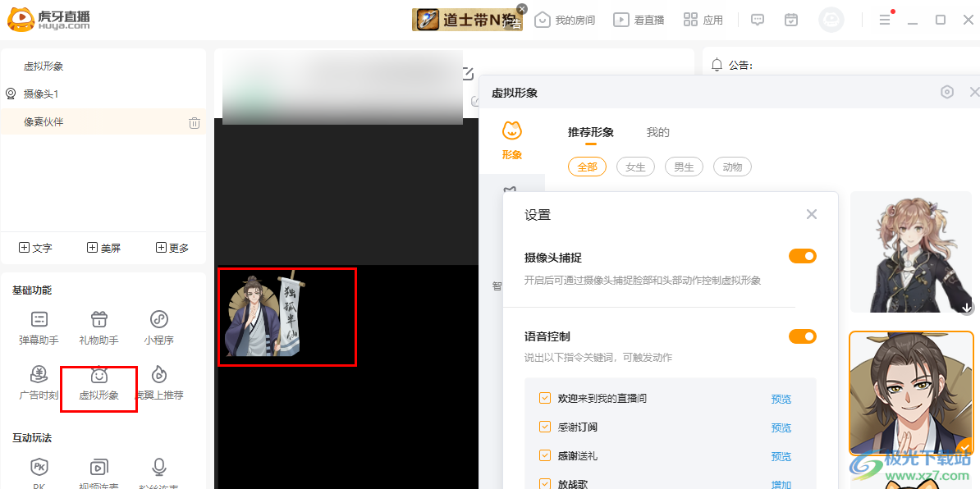The width and height of the screenshot is (980, 489).
Task: Close the 设置 dialog
Action: pos(811,215)
